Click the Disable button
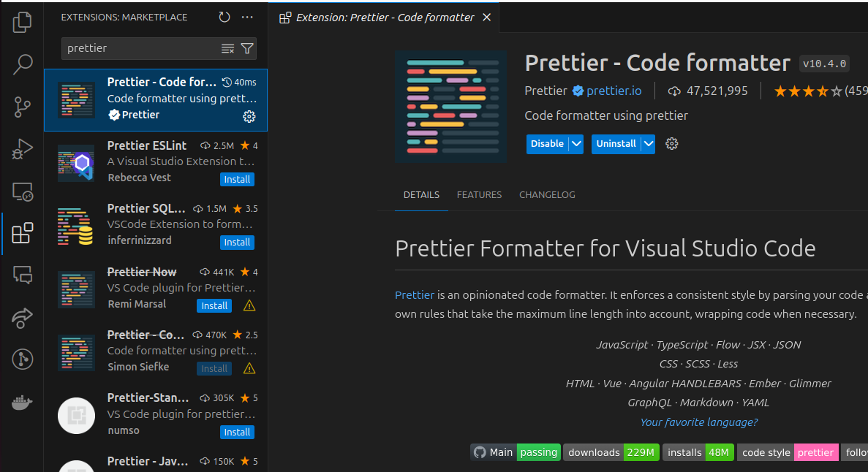The width and height of the screenshot is (868, 472). point(548,144)
